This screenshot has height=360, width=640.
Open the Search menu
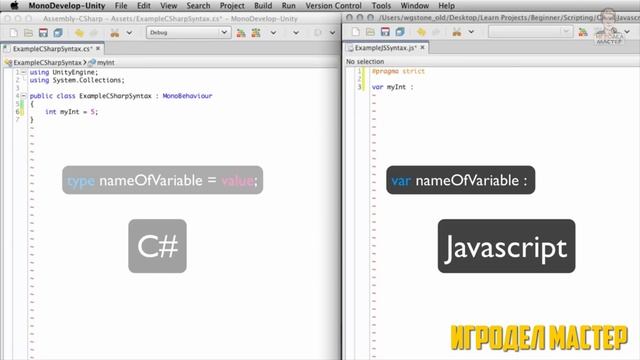point(198,6)
